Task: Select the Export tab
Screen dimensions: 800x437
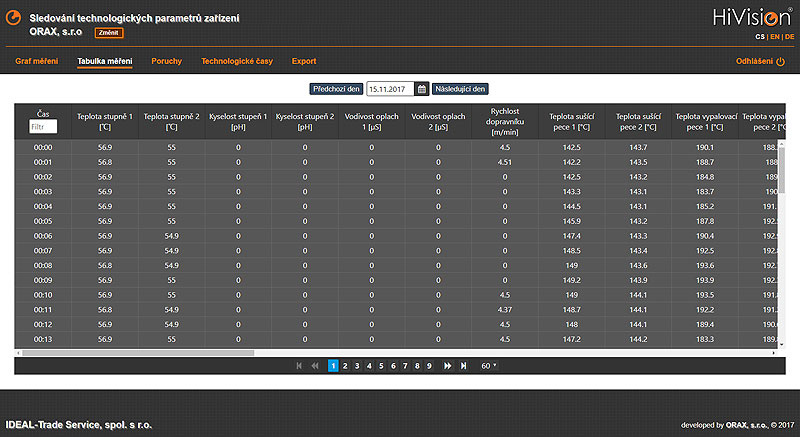Action: pyautogui.click(x=304, y=61)
